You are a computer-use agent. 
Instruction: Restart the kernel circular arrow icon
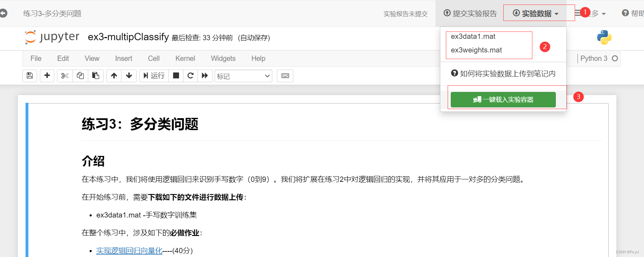190,76
